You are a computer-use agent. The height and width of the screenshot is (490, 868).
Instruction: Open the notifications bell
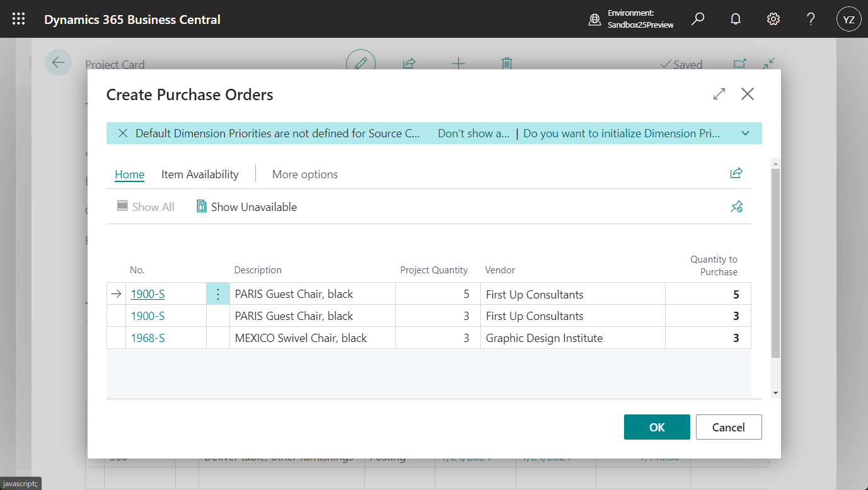pos(735,19)
